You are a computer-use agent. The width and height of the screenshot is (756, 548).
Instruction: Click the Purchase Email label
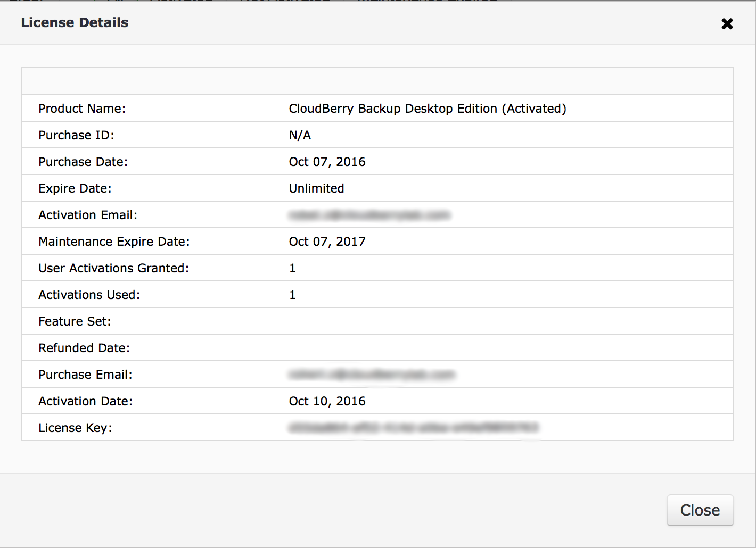point(85,375)
